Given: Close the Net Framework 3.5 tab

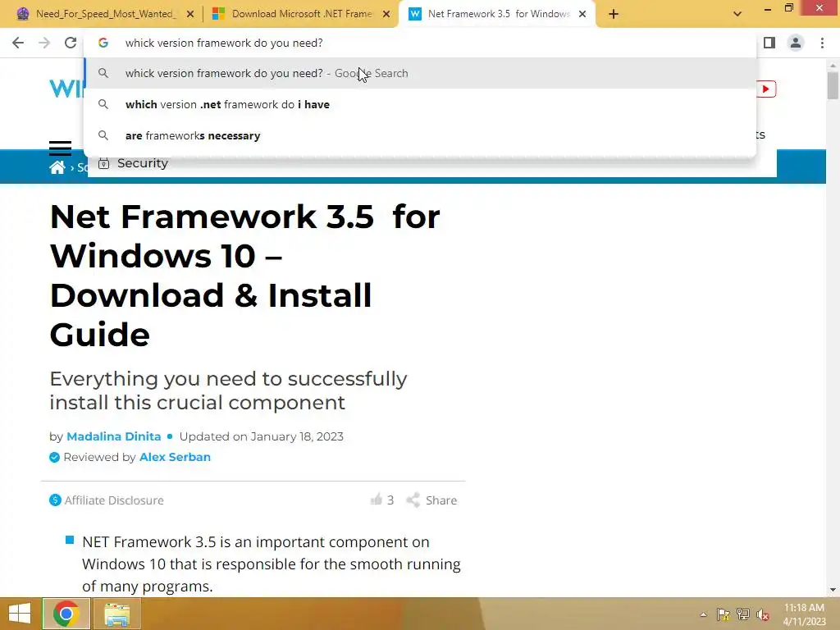Looking at the screenshot, I should (x=582, y=15).
